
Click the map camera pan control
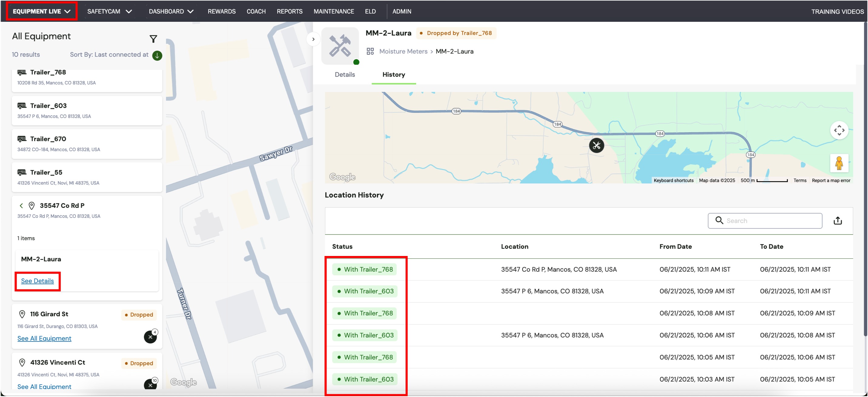click(x=839, y=130)
